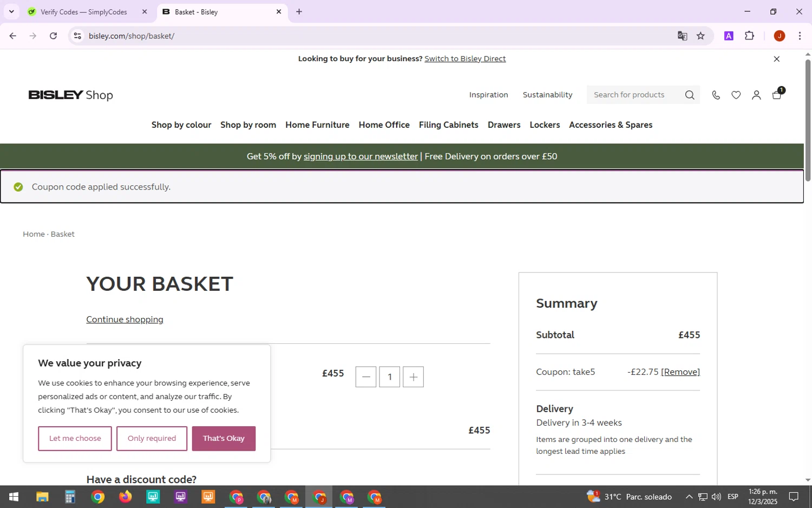This screenshot has height=508, width=812.
Task: Open the phone contact icon
Action: (x=716, y=95)
